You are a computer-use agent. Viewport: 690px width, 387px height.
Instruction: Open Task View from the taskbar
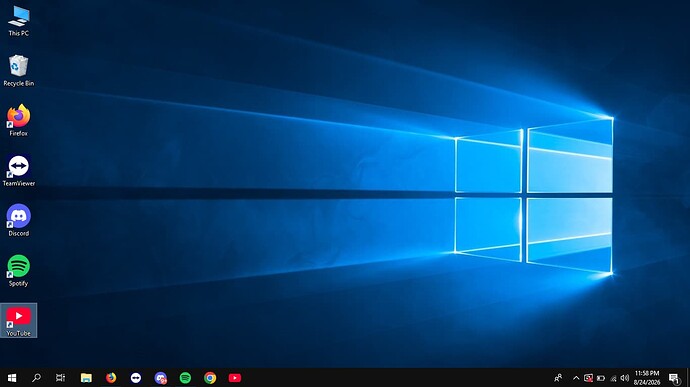click(60, 378)
